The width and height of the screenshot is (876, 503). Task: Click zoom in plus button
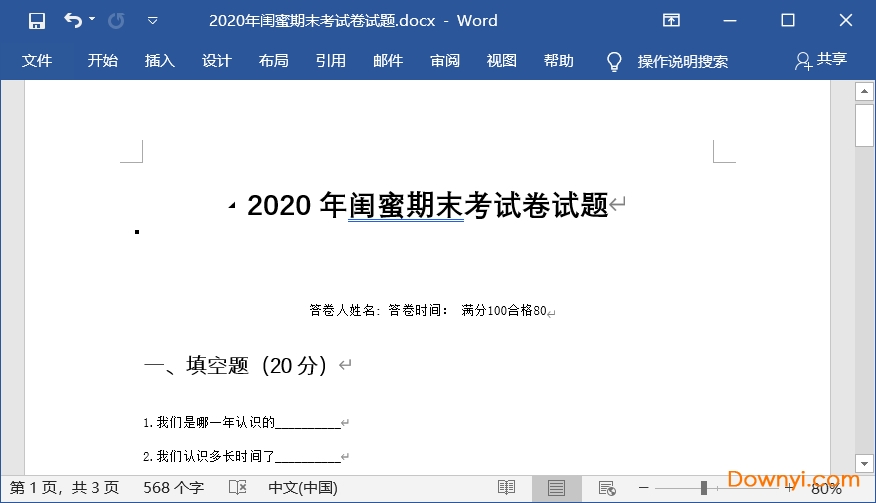click(x=789, y=488)
